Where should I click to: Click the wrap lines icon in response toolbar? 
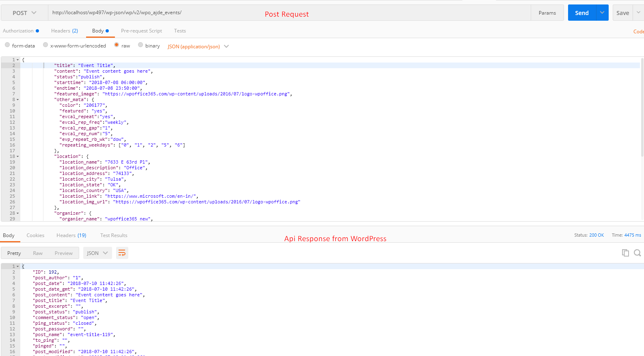(x=122, y=253)
